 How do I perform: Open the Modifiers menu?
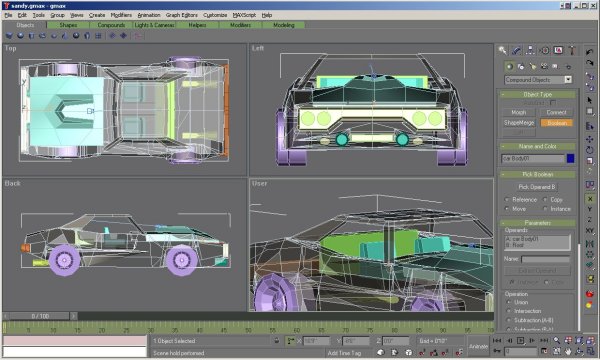pos(121,15)
